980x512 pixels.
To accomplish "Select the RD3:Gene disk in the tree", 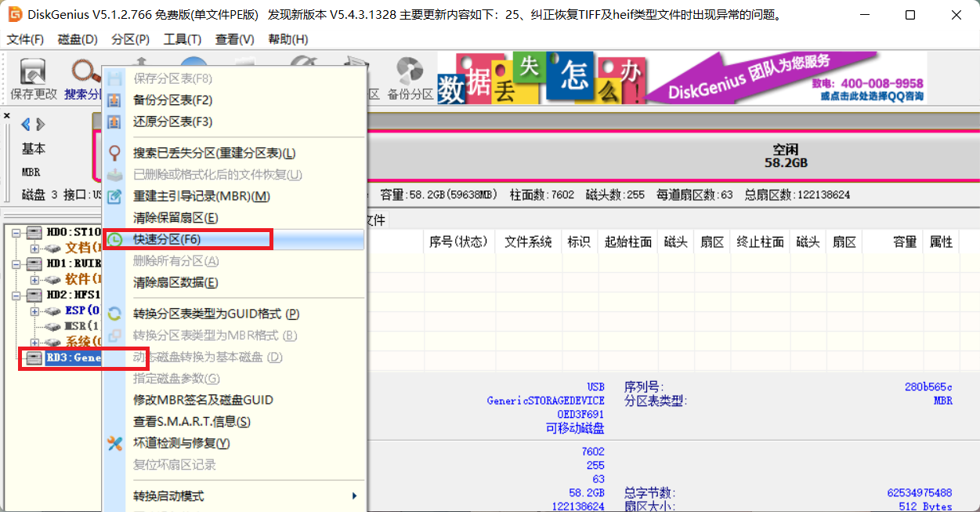I will 73,358.
